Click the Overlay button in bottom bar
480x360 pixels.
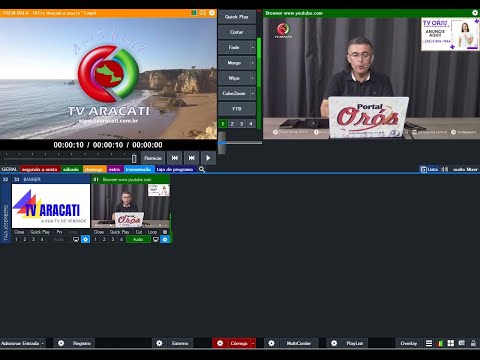point(409,343)
